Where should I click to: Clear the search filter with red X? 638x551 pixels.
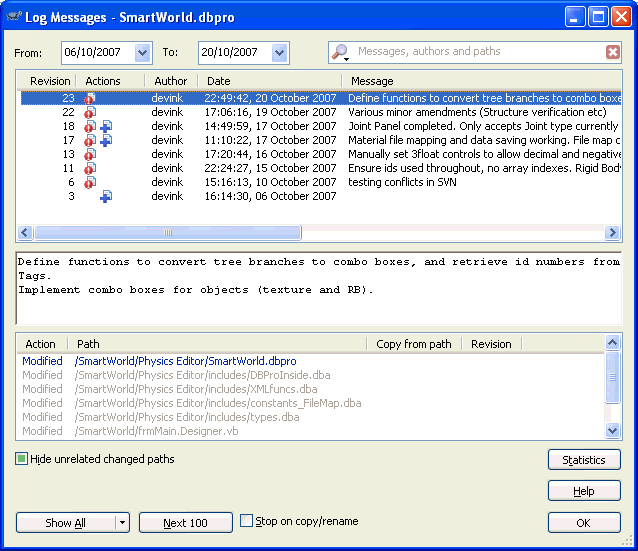[x=612, y=52]
